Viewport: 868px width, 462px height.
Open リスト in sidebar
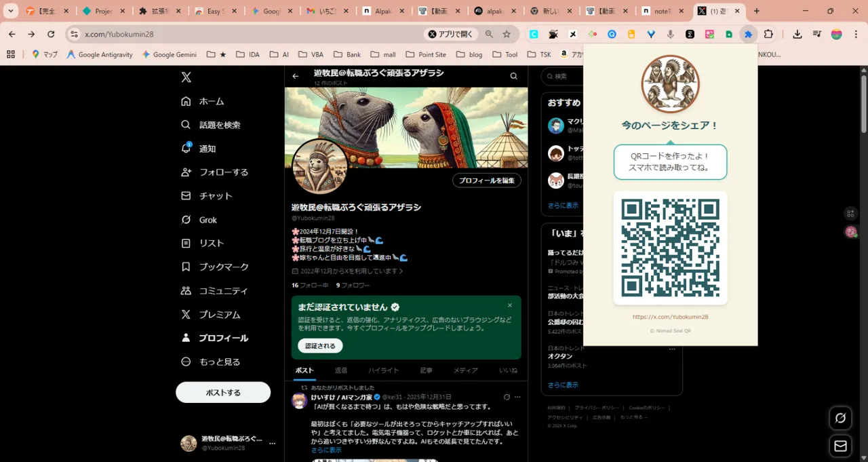(203, 244)
